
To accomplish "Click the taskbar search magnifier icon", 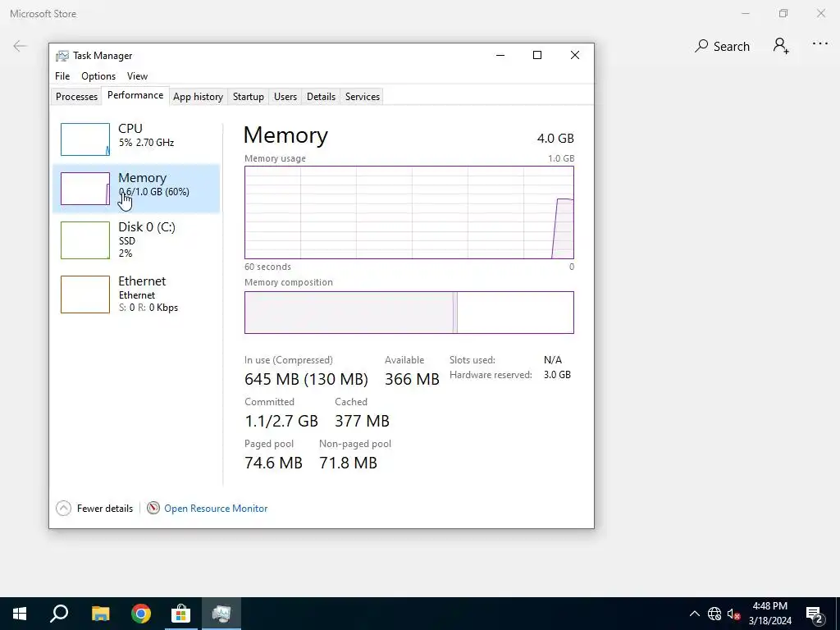I will (x=59, y=614).
